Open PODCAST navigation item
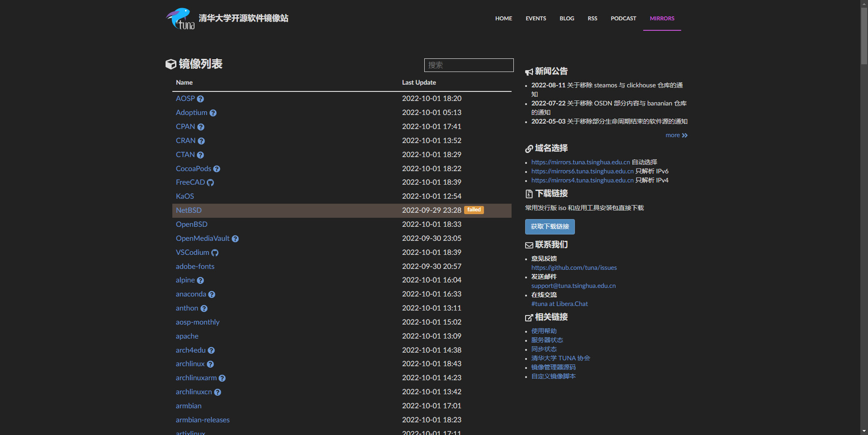 tap(623, 19)
